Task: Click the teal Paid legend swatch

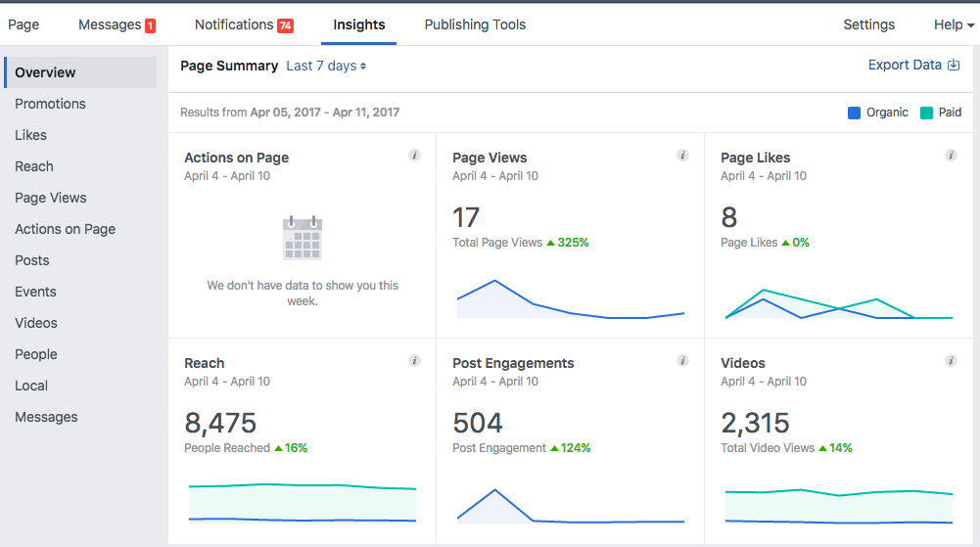Action: [926, 113]
